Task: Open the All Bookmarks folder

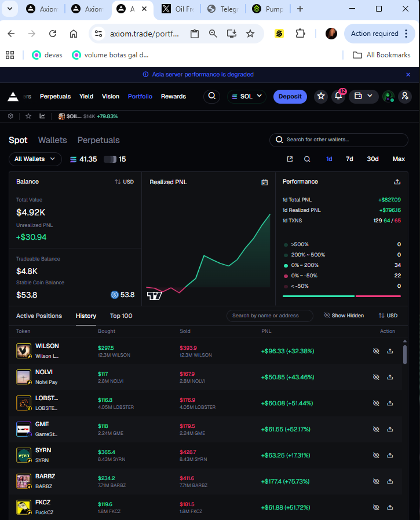Action: (x=382, y=55)
